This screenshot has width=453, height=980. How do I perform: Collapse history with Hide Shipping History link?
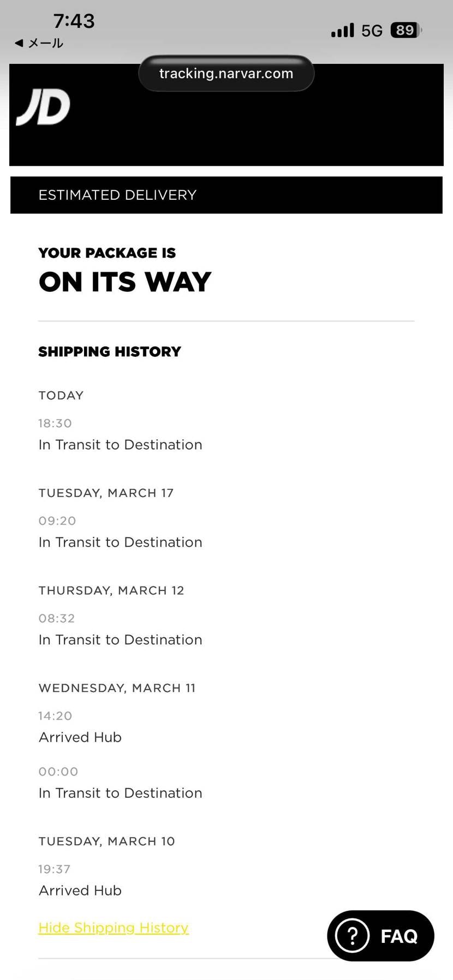(114, 927)
